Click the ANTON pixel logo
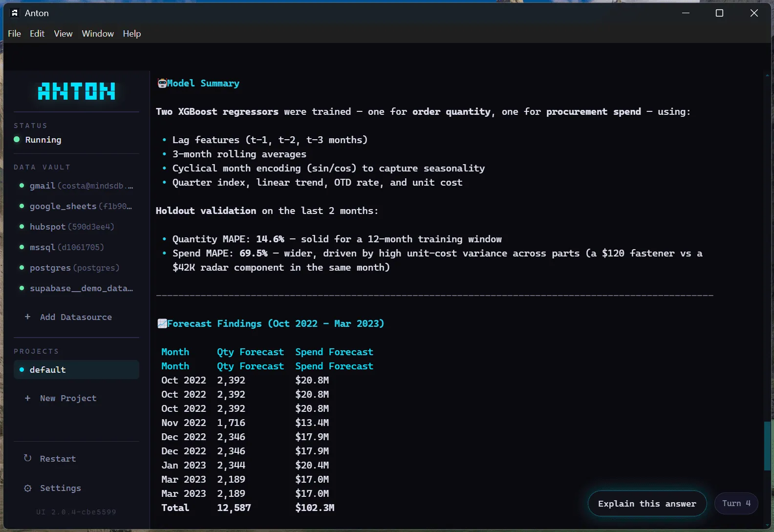Screen dimensions: 774x532 click(x=77, y=91)
